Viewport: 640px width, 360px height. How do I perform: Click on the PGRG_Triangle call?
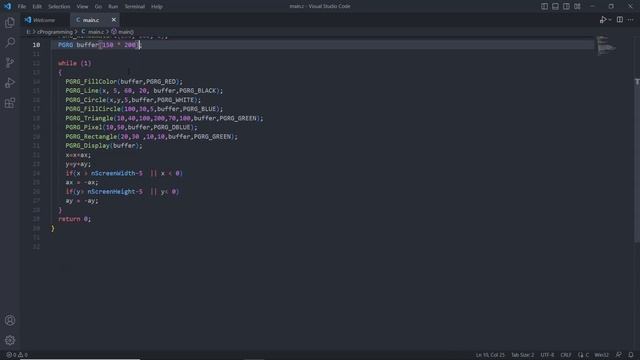coord(164,118)
